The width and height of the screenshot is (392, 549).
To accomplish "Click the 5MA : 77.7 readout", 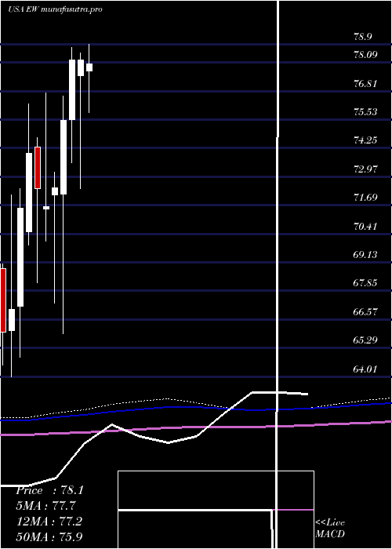I will [45, 506].
